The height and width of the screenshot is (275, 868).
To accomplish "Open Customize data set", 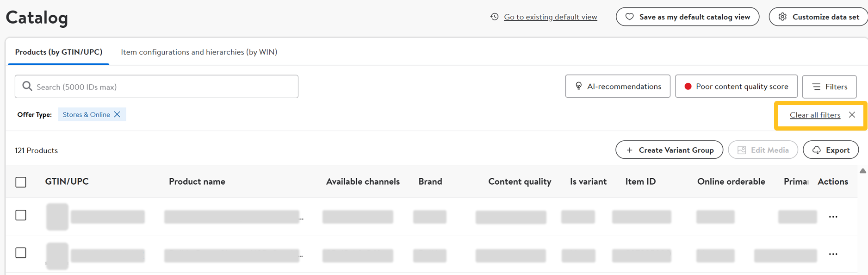I will click(819, 17).
